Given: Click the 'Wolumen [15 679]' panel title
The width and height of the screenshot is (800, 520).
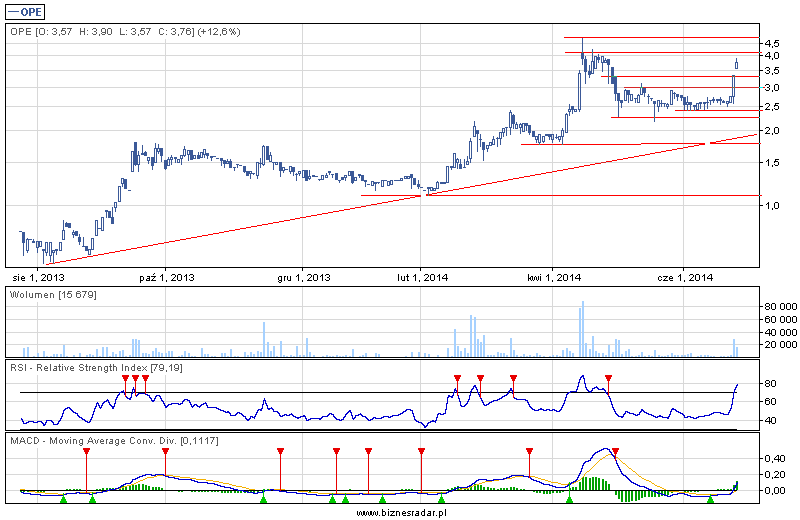Looking at the screenshot, I should pyautogui.click(x=53, y=295).
